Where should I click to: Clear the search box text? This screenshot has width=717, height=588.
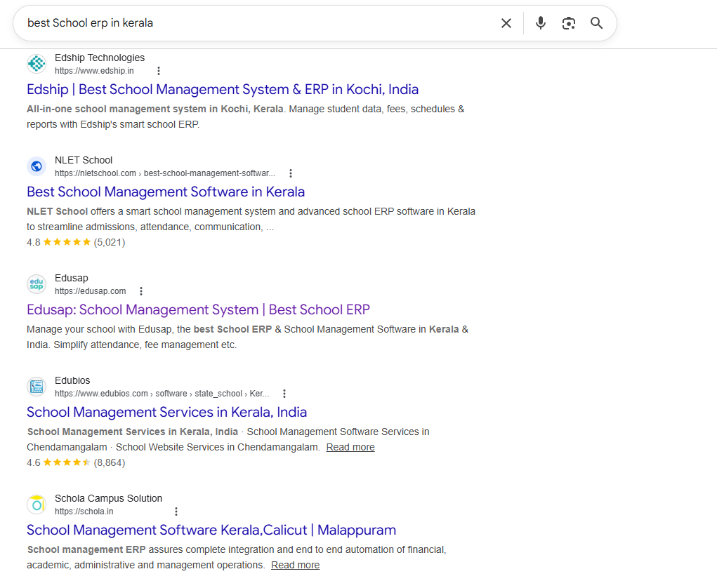click(506, 23)
